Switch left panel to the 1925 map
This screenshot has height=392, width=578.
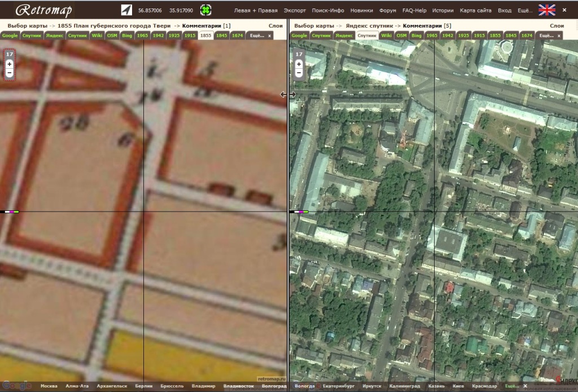(x=174, y=36)
